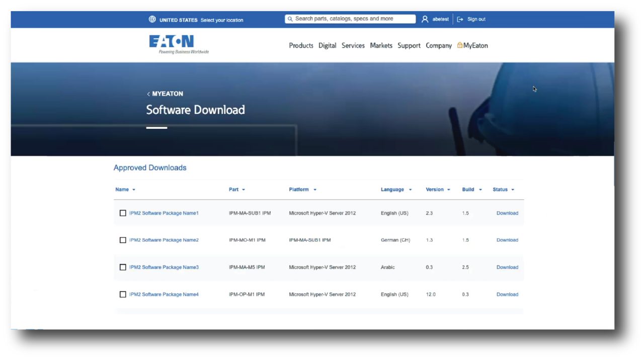644x359 pixels.
Task: Click the mouse cursor arrow in the banner
Action: pyautogui.click(x=534, y=89)
